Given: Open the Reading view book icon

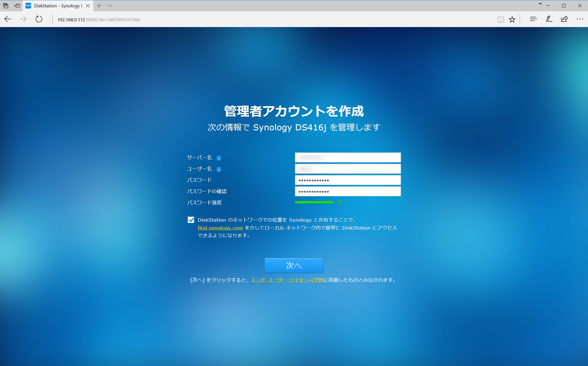Looking at the screenshot, I should tap(501, 19).
